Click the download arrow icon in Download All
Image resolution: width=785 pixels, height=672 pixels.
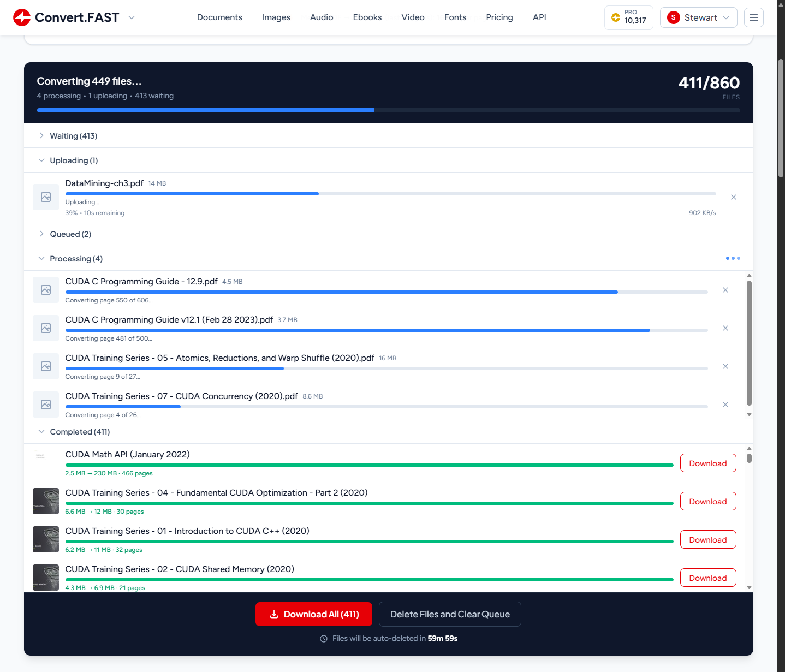(273, 614)
